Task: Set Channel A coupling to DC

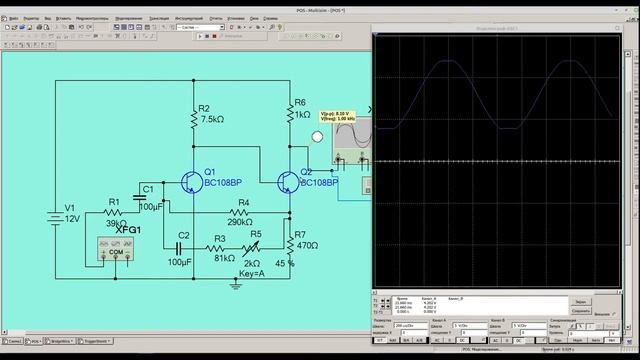Action: (x=462, y=340)
